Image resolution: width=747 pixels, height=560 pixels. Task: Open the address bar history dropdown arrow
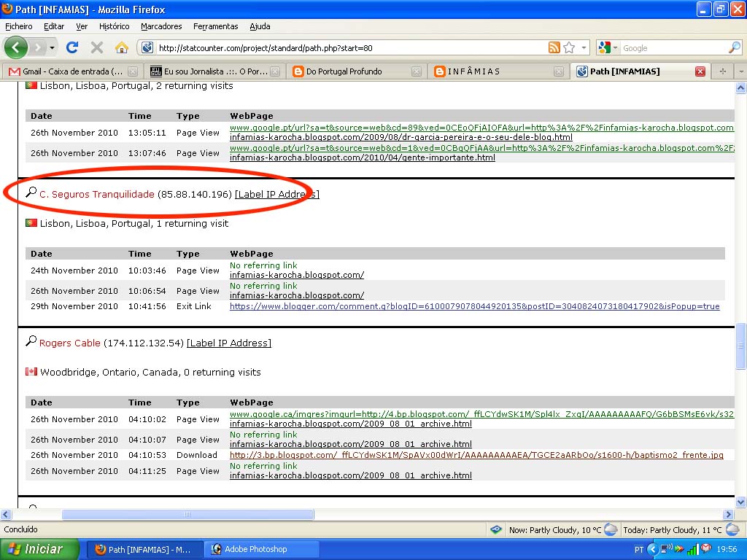pyautogui.click(x=584, y=47)
